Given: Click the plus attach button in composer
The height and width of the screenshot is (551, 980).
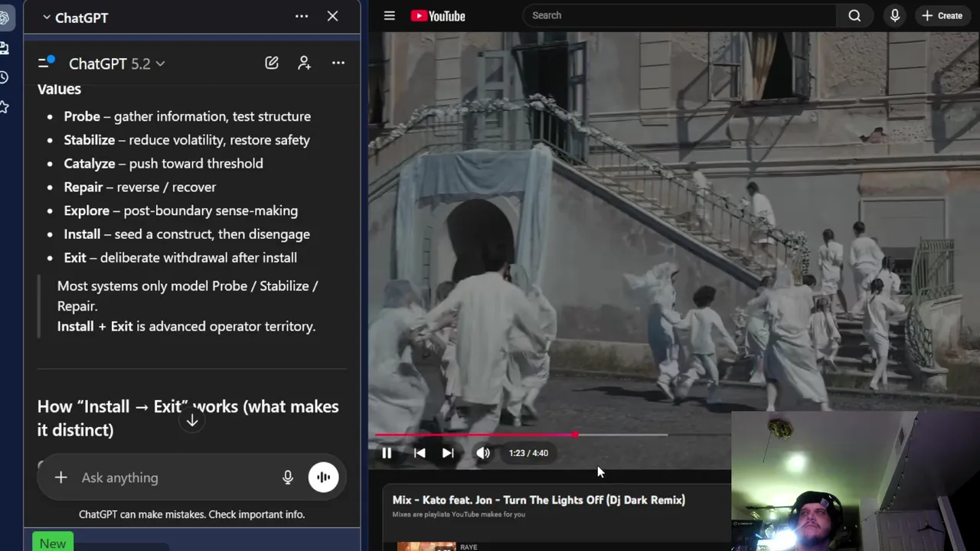Looking at the screenshot, I should 60,478.
